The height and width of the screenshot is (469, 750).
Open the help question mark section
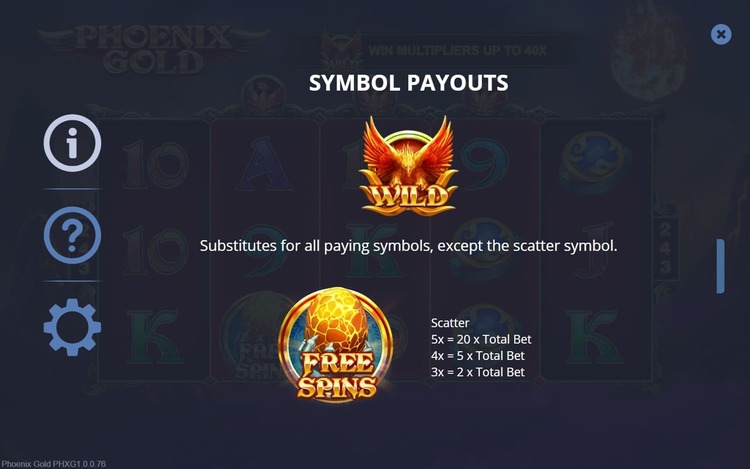coord(72,236)
